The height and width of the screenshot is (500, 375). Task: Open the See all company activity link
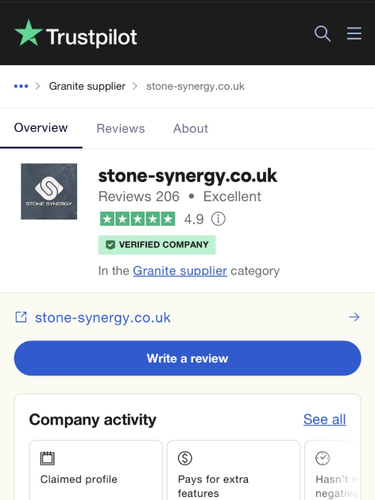tap(325, 419)
